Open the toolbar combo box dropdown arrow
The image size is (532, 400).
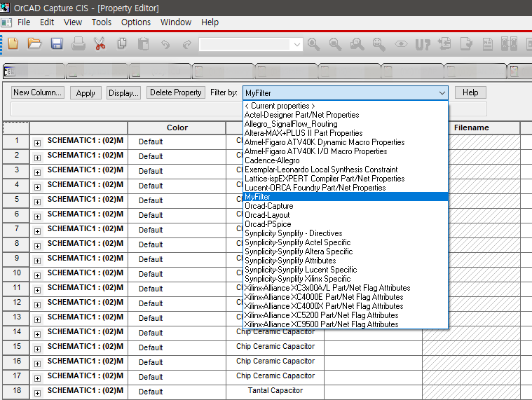[297, 44]
